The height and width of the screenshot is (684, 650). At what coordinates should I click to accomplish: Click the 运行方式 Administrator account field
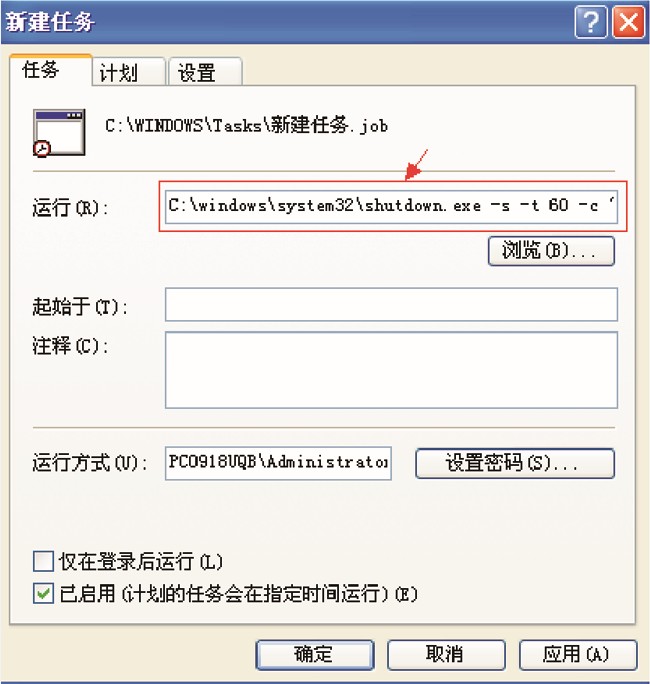click(x=278, y=463)
